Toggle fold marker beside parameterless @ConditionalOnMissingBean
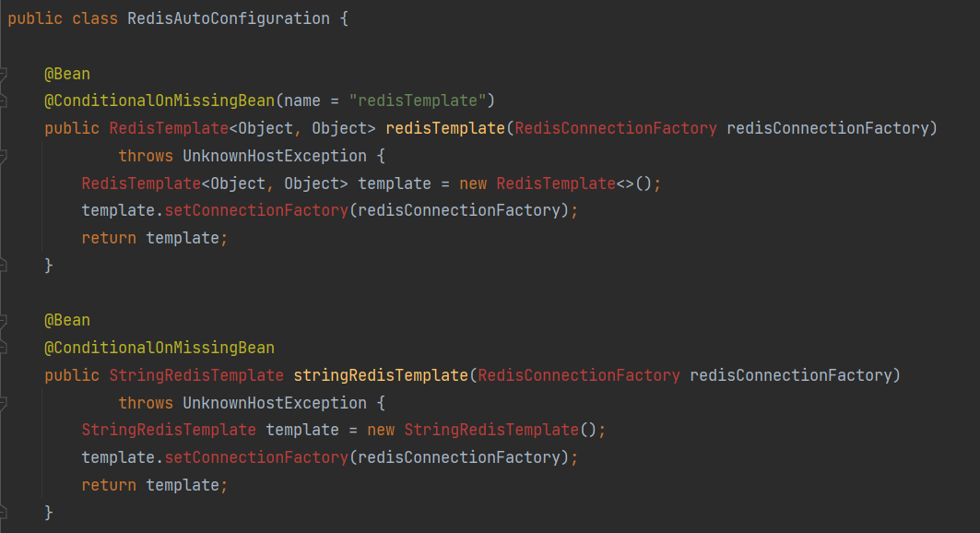Image resolution: width=980 pixels, height=533 pixels. click(x=3, y=348)
